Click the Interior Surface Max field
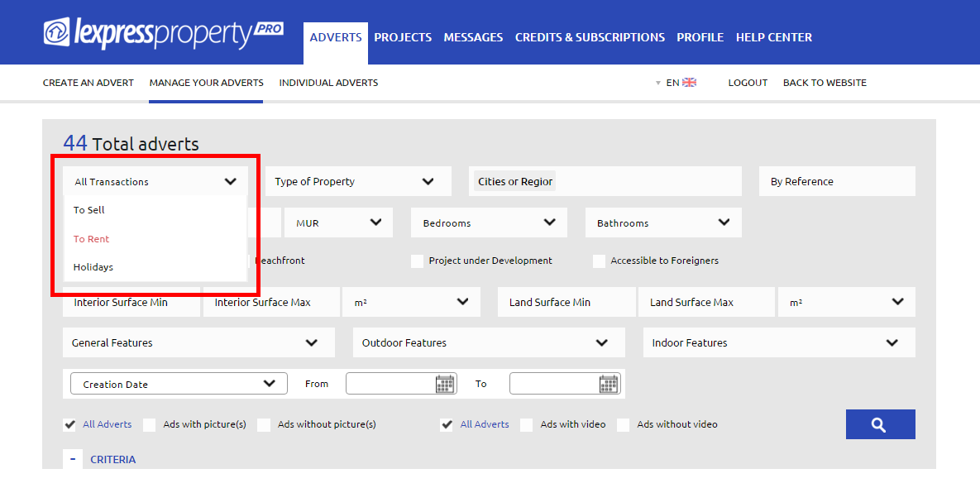 pos(271,302)
